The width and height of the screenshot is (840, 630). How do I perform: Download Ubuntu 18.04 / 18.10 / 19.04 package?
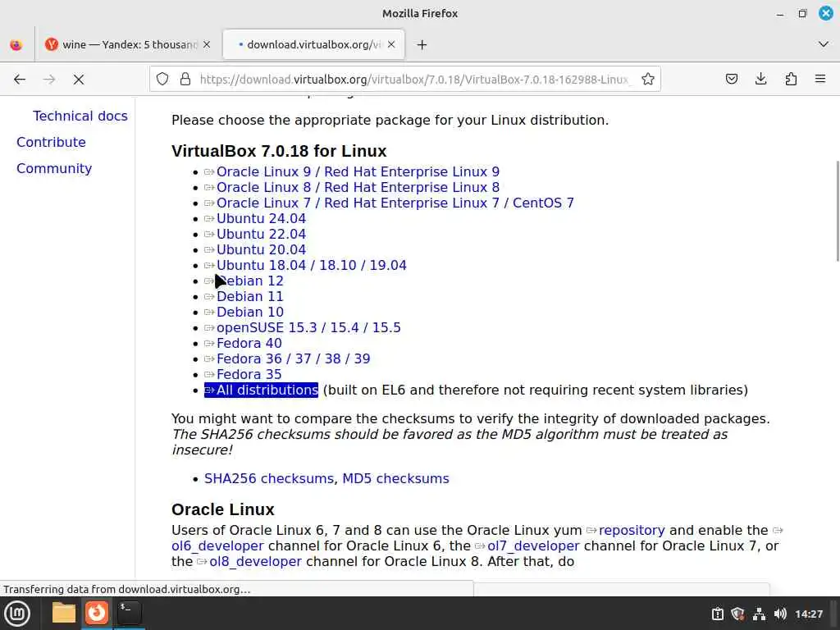pos(311,265)
